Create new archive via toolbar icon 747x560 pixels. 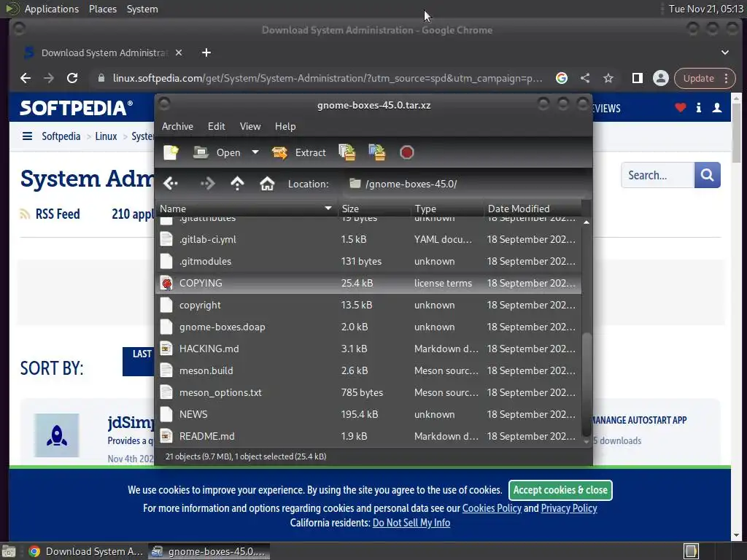pyautogui.click(x=171, y=152)
